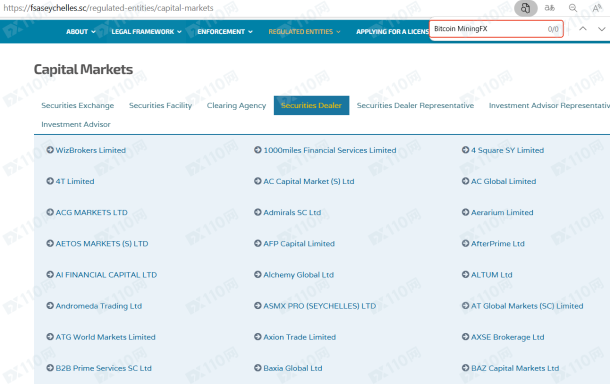Expand the ABOUT menu
Viewport: 610px width, 384px height.
click(81, 32)
